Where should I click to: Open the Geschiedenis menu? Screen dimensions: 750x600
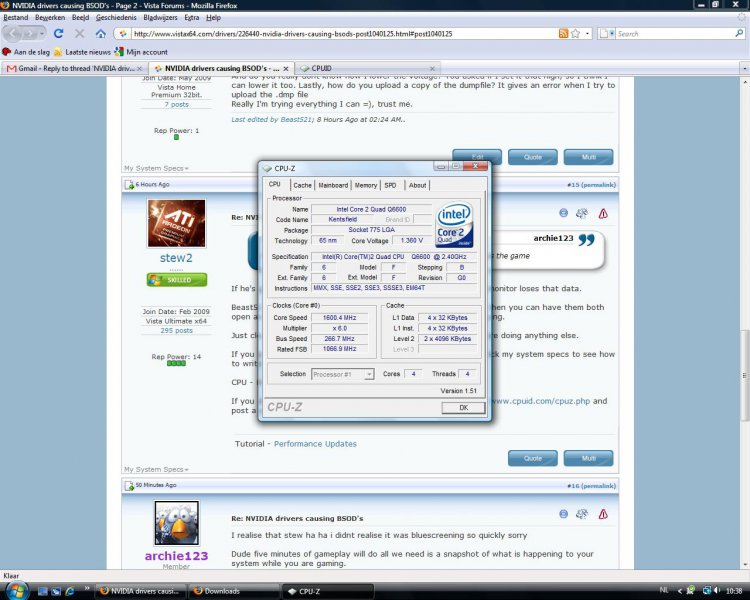pyautogui.click(x=116, y=17)
